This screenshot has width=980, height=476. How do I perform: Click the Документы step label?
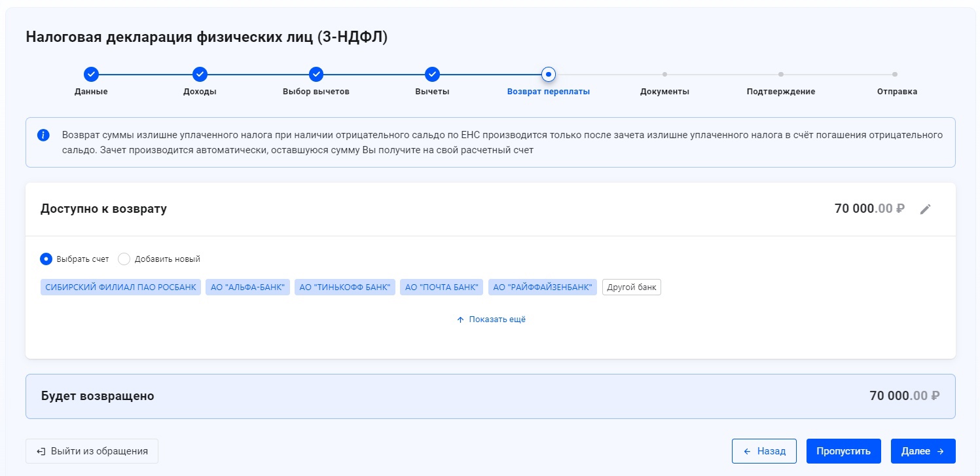point(664,92)
